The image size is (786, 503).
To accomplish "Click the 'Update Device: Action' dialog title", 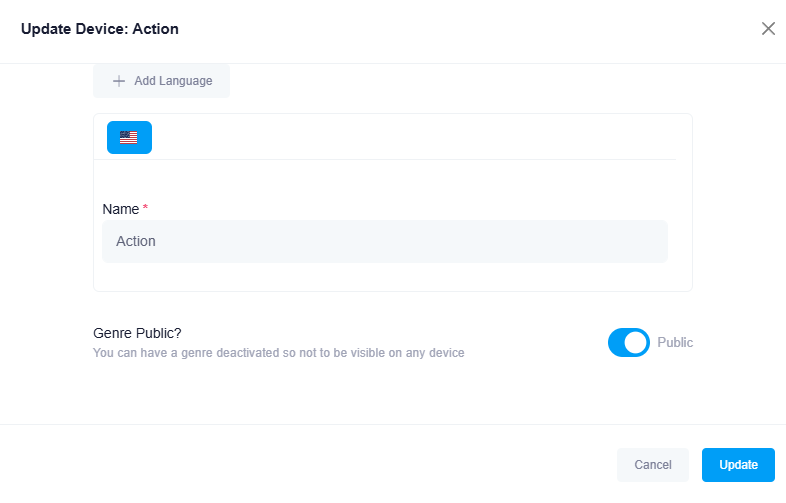I will pyautogui.click(x=100, y=29).
